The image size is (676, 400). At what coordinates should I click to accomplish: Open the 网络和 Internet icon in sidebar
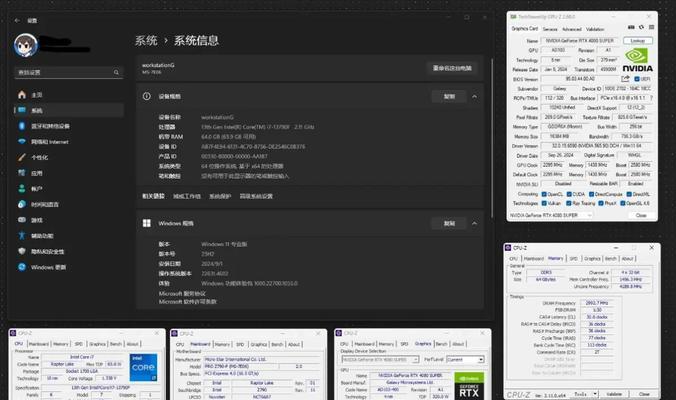22,141
